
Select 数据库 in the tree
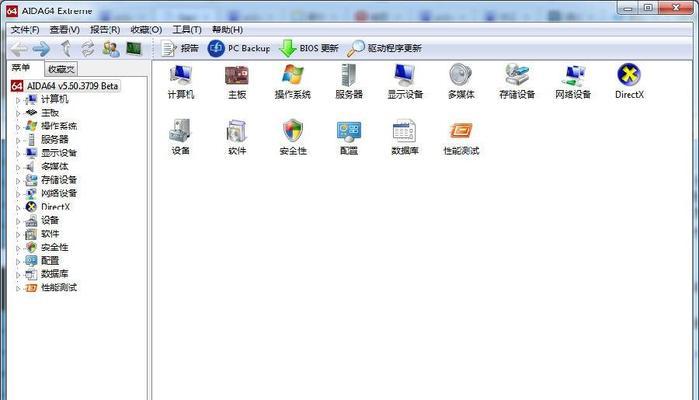pyautogui.click(x=55, y=274)
